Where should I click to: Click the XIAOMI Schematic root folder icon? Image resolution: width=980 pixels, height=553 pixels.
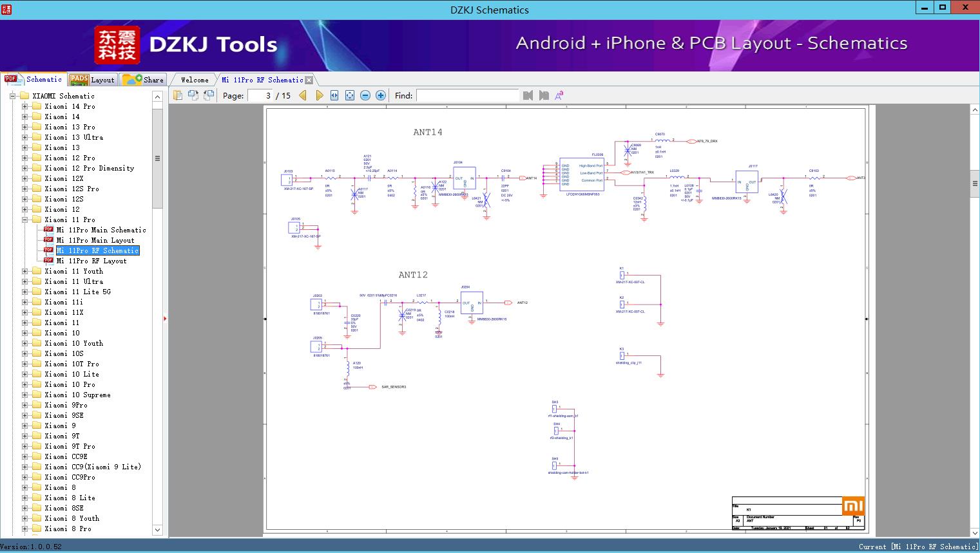24,96
